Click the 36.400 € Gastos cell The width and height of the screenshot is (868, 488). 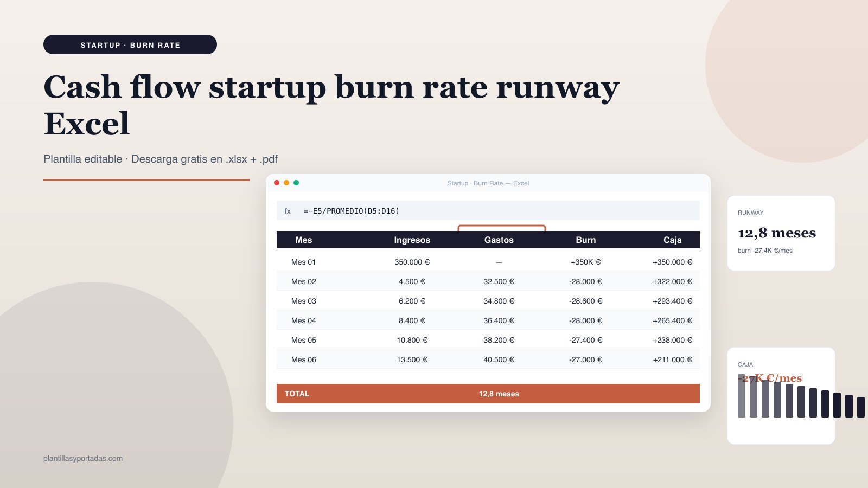point(499,320)
